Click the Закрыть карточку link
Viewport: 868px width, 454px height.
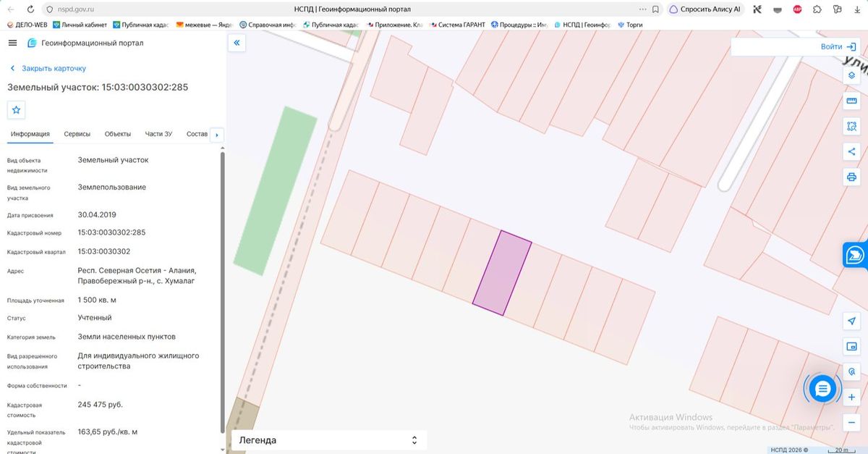coord(48,68)
